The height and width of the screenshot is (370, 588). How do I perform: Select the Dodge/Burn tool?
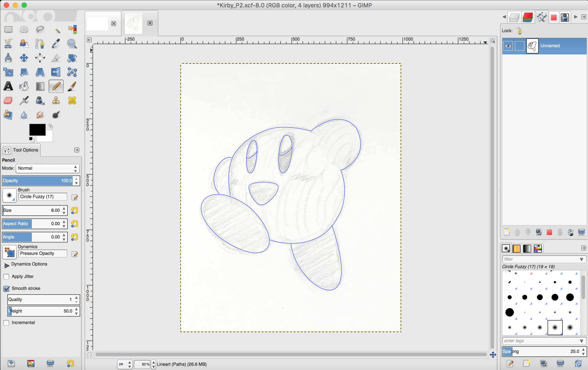click(x=56, y=115)
